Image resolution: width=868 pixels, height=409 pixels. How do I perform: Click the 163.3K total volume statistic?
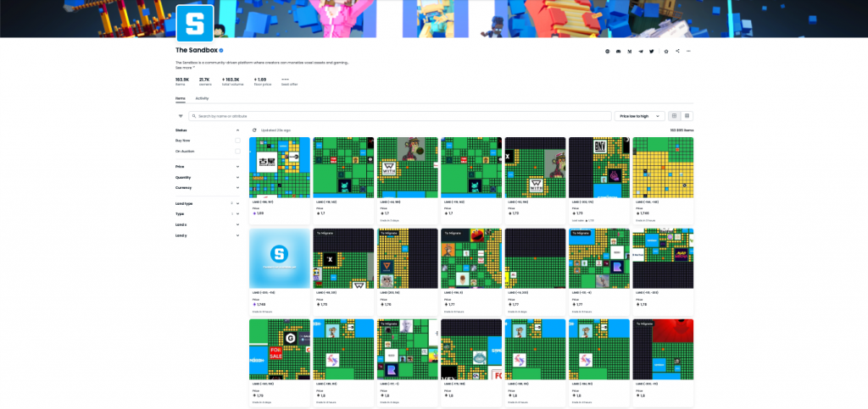[x=231, y=82]
